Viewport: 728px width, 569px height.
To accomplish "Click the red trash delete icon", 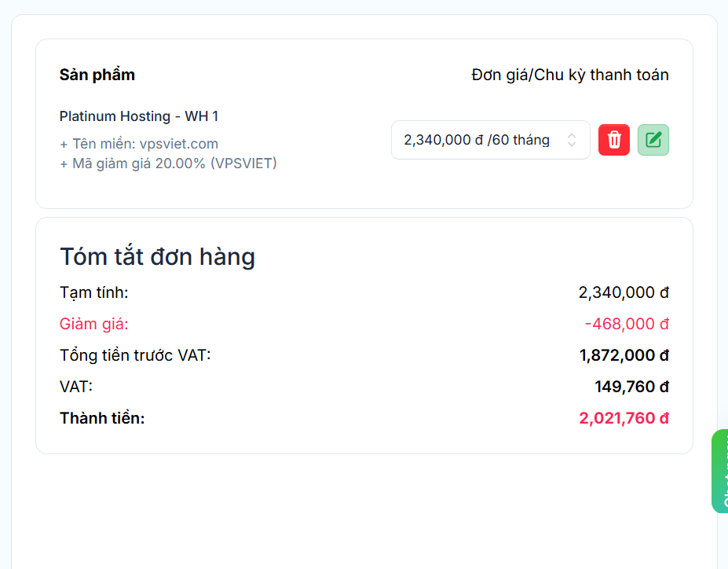I will point(613,140).
